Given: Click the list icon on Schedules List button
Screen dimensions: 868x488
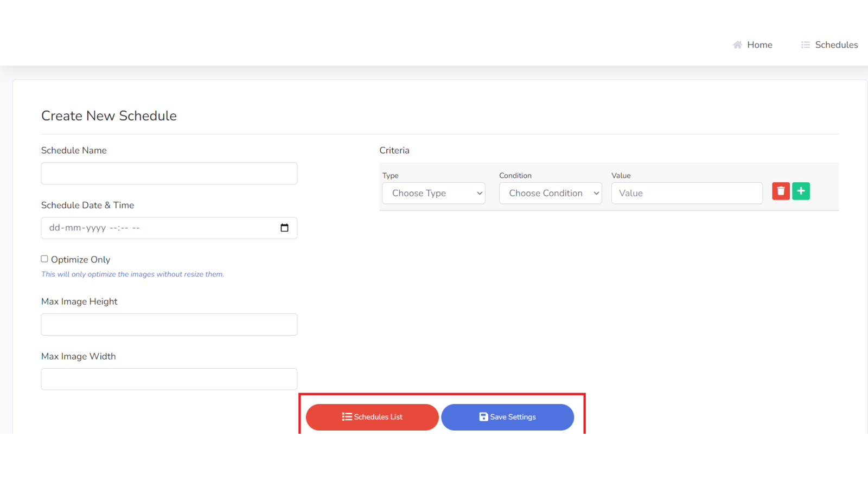Looking at the screenshot, I should point(347,417).
